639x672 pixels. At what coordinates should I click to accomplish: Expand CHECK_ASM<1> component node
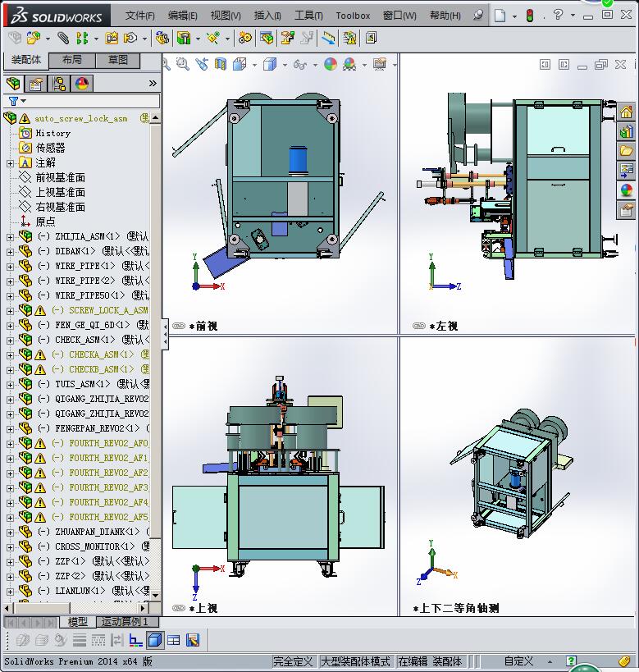pyautogui.click(x=10, y=341)
